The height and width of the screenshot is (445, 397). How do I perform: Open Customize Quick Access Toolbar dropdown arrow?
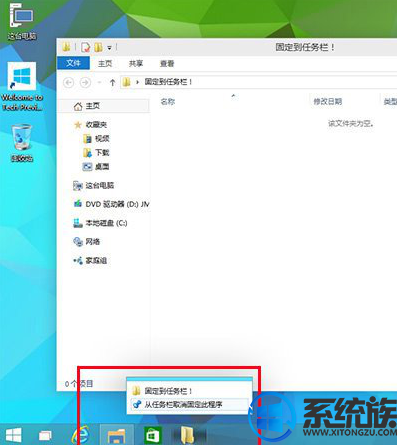coord(109,48)
